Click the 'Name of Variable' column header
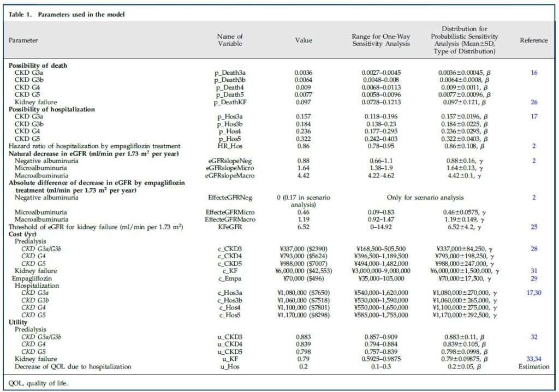Screen dimensions: 559x392 tap(230, 40)
